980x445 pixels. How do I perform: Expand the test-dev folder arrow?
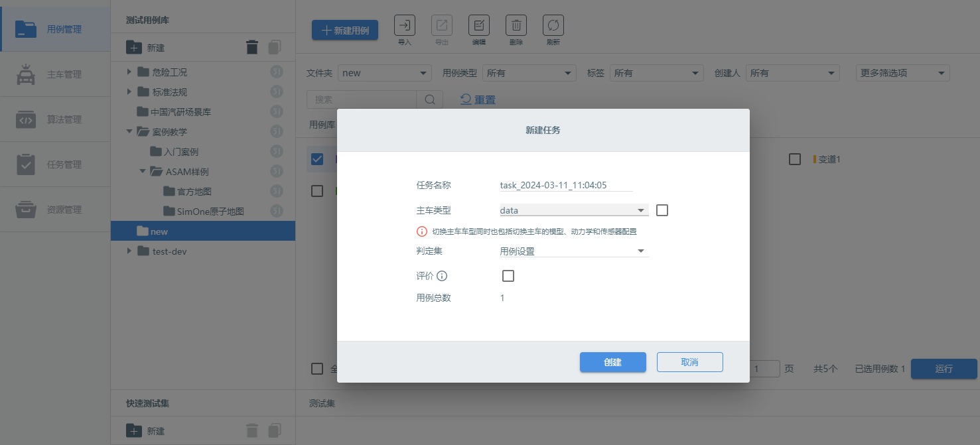click(129, 251)
